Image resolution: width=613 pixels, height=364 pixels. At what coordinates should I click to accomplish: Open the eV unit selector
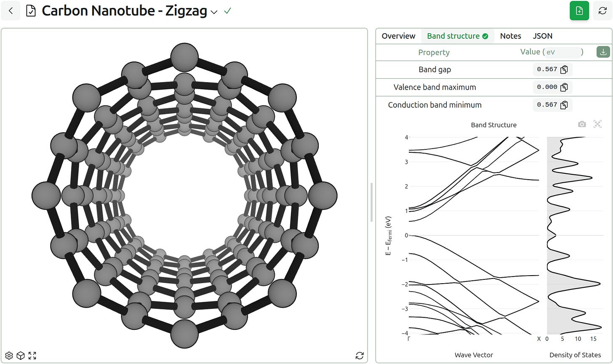tap(562, 52)
